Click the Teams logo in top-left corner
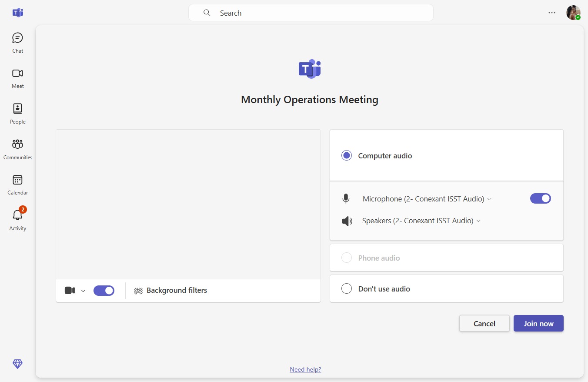Viewport: 588px width, 382px height. [x=18, y=13]
